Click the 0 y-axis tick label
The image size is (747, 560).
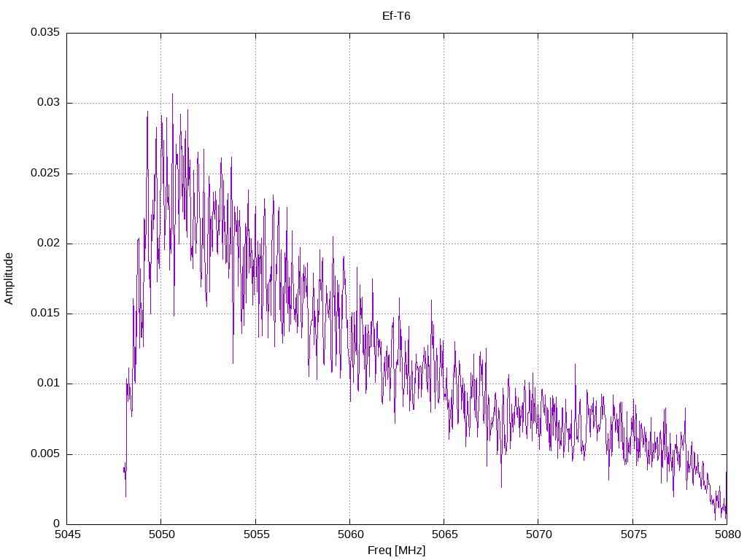click(x=57, y=524)
